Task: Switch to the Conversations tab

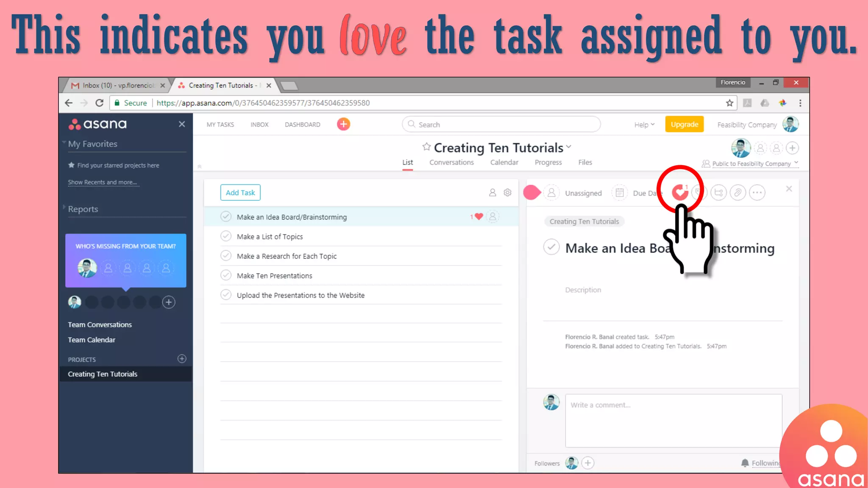Action: coord(451,162)
